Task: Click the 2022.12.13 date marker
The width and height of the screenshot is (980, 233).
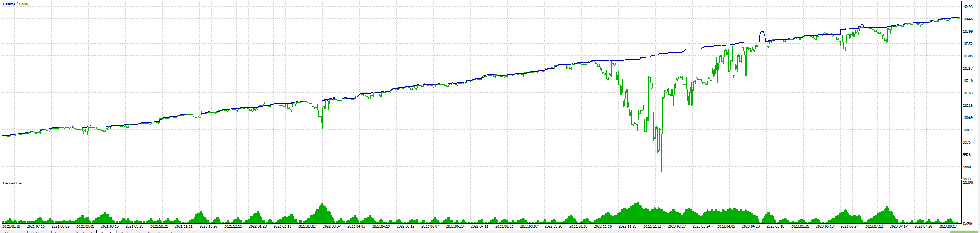Action: point(652,226)
